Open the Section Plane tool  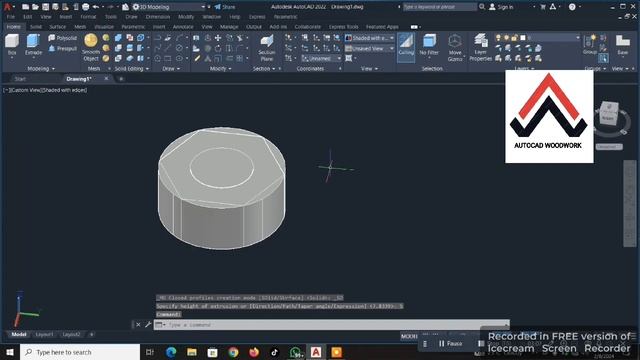267,48
